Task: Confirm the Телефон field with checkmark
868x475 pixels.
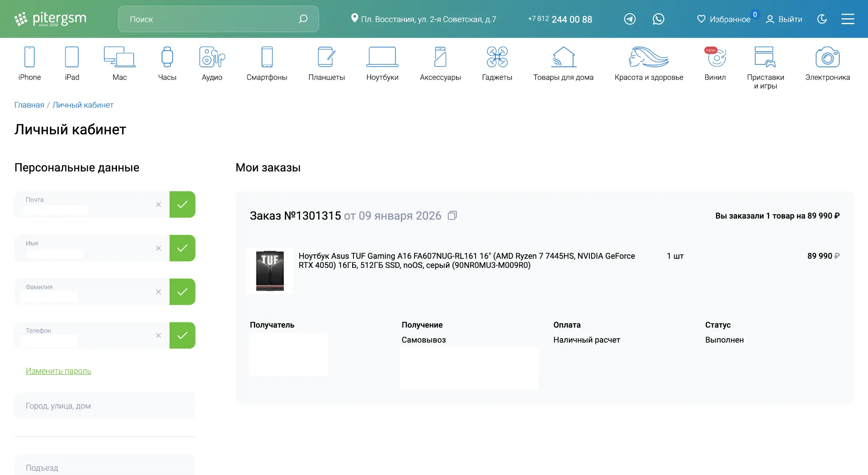Action: (182, 336)
